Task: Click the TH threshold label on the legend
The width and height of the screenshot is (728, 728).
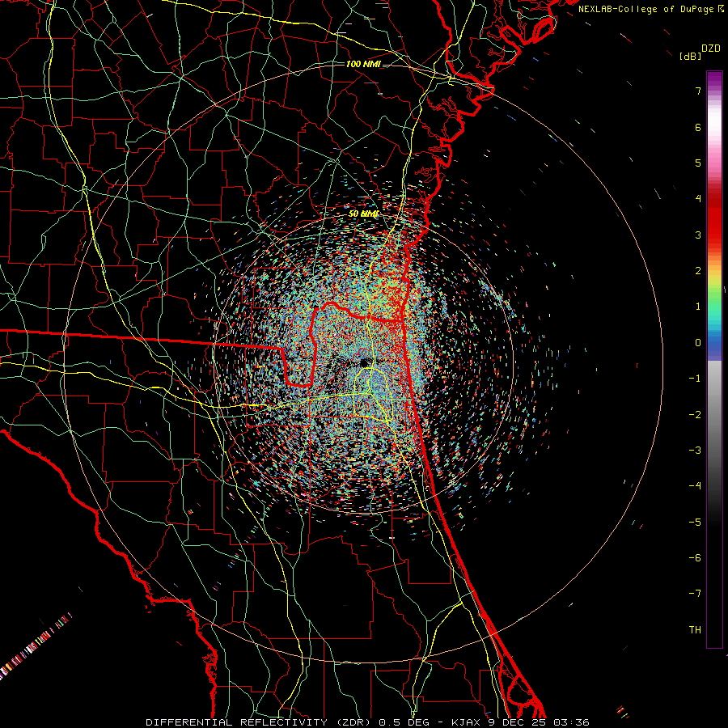Action: tap(695, 630)
